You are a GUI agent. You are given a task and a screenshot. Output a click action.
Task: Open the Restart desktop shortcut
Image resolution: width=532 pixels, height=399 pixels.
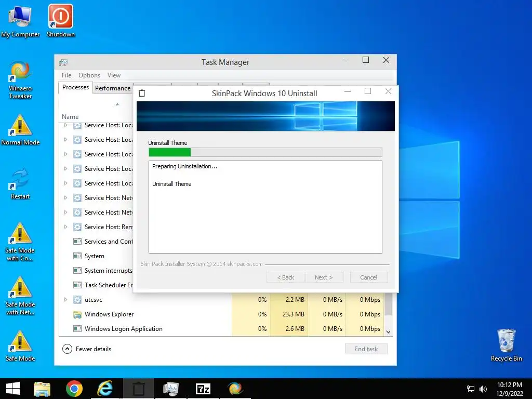[20, 183]
